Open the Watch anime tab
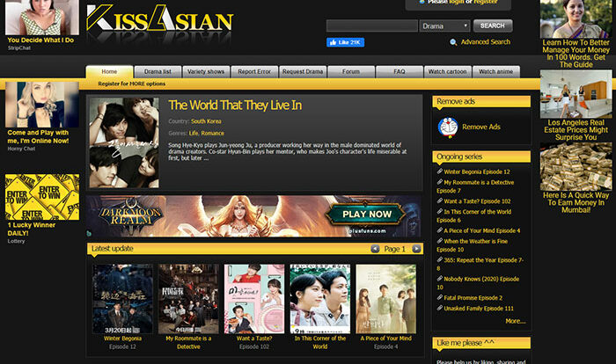This screenshot has width=616, height=364. point(497,71)
